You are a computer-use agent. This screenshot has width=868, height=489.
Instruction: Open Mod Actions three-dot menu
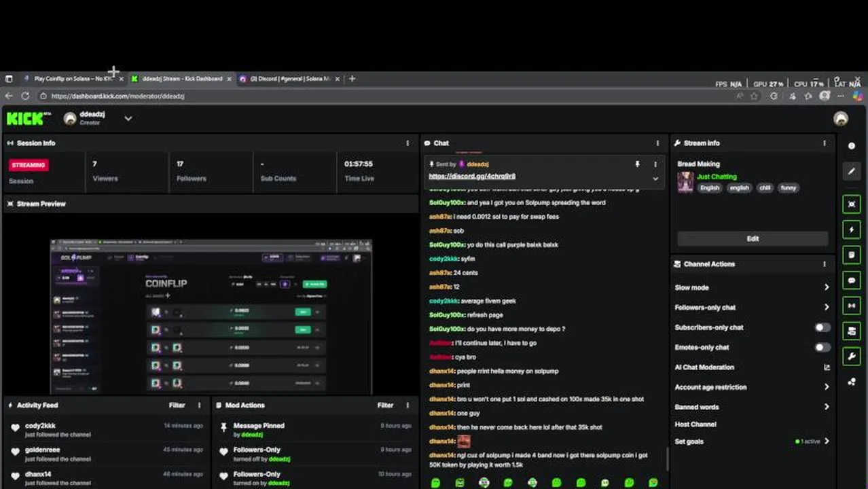tap(408, 405)
